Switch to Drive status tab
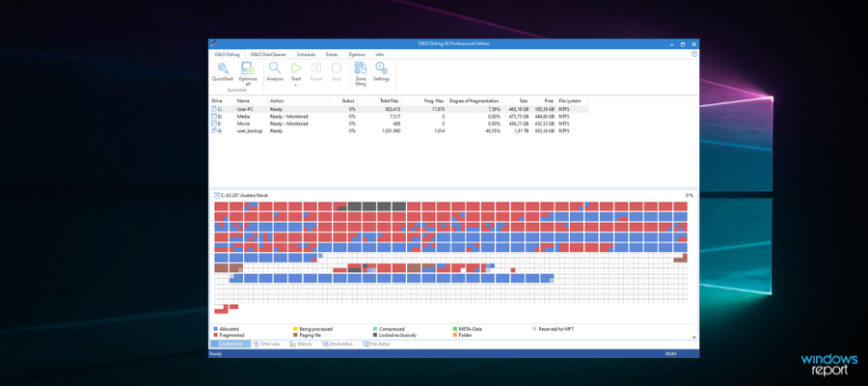The height and width of the screenshot is (386, 868). [x=338, y=344]
